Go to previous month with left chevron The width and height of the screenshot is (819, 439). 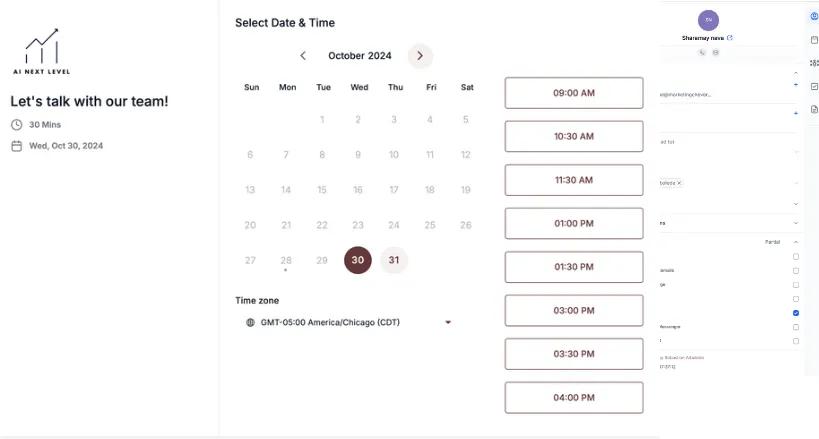point(303,56)
